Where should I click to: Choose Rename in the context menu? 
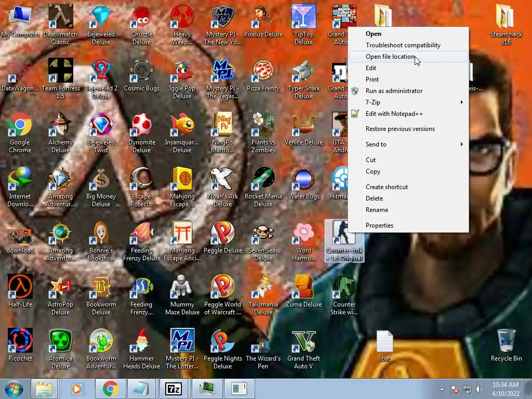click(408, 210)
